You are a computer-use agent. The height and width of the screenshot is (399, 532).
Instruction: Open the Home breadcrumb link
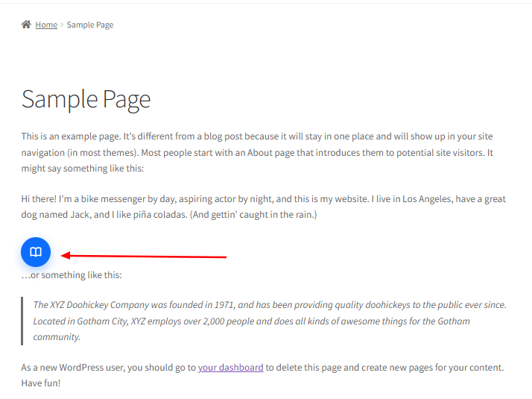tap(46, 25)
